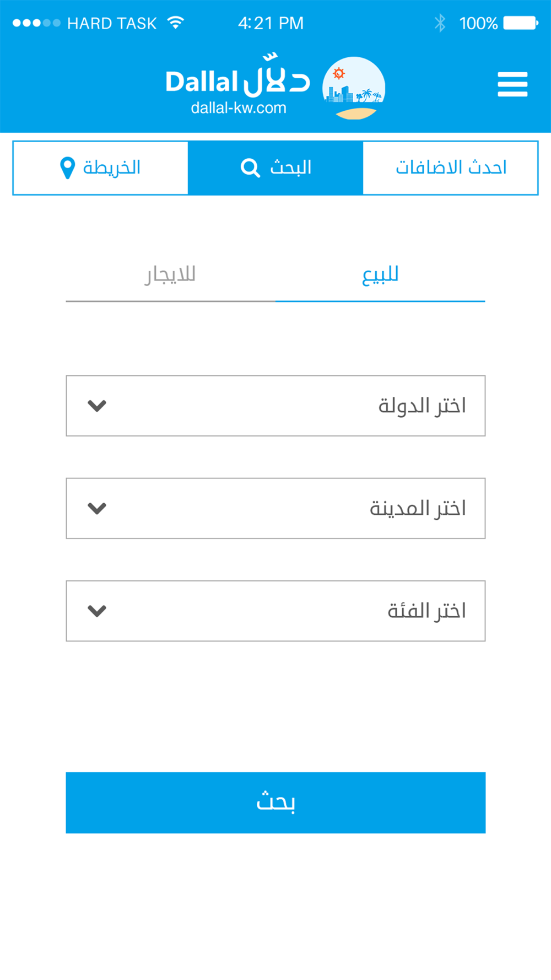Open the dallal-kw.com website link
Screen dimensions: 551x980
(239, 107)
